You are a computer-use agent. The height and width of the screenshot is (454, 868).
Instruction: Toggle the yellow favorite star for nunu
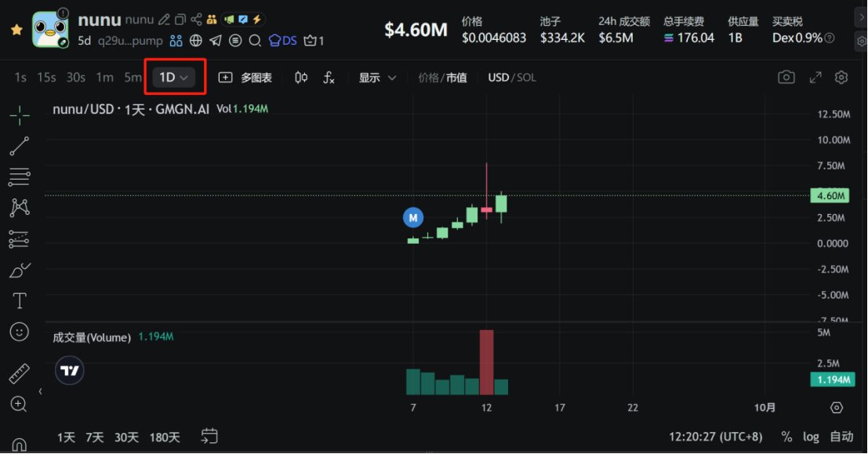(x=16, y=30)
